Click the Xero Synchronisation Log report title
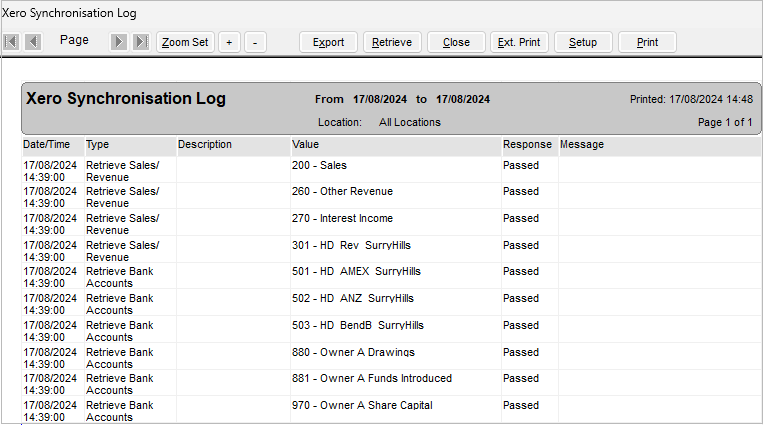The width and height of the screenshot is (763, 425). [126, 99]
